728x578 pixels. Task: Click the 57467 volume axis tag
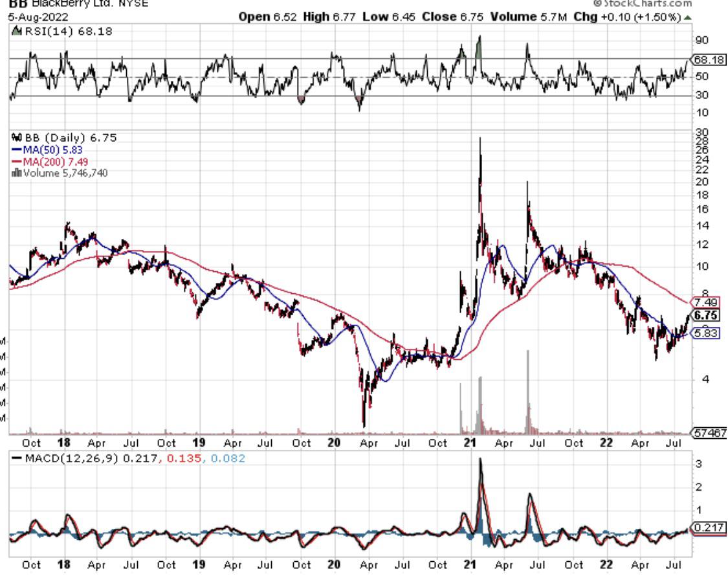point(709,432)
